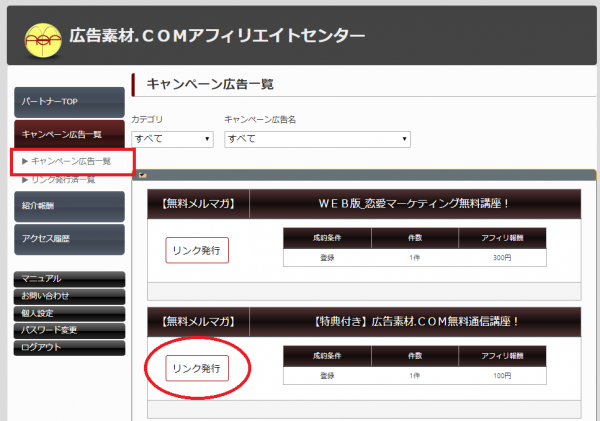
Task: Click the キャンペーン広告一覧 sub-link with arrow
Action: coord(70,161)
